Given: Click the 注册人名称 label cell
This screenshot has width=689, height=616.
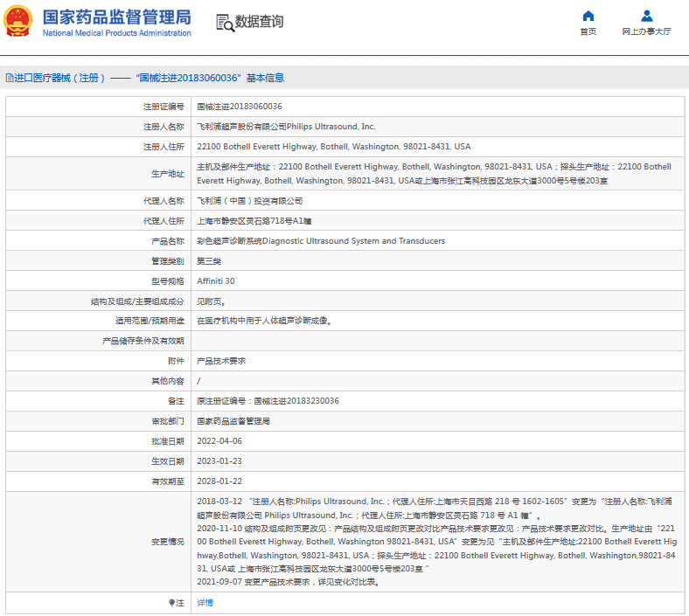Looking at the screenshot, I should pyautogui.click(x=99, y=127).
